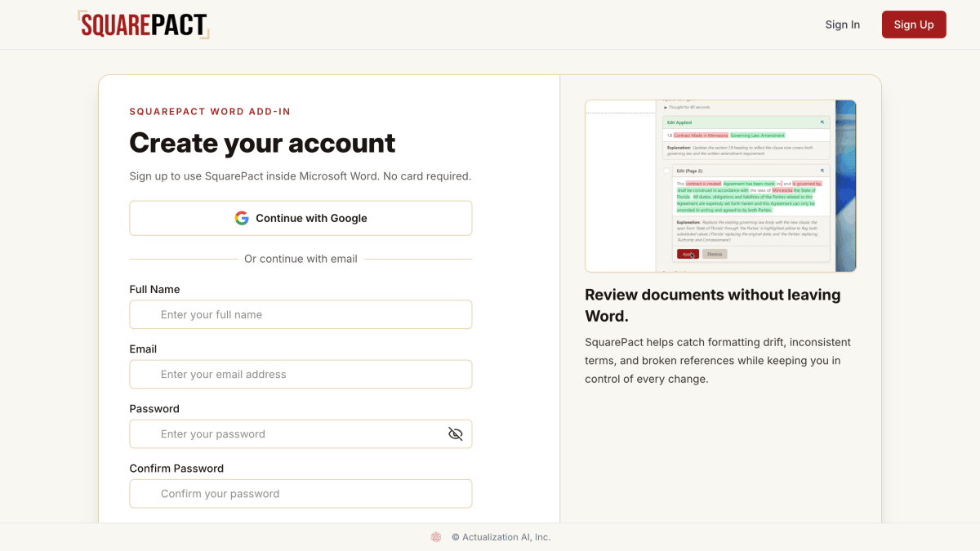Screen dimensions: 980x551
Task: Click "Review documents without leaving Word." heading
Action: (713, 305)
